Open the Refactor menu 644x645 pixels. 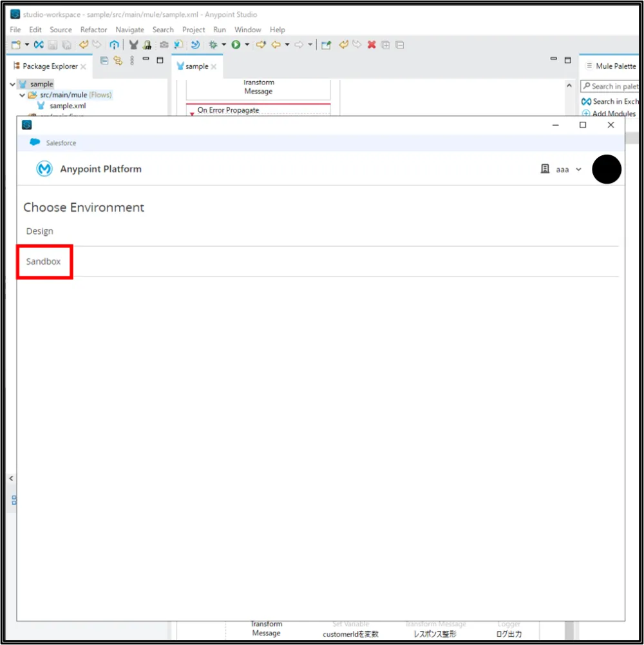point(94,30)
